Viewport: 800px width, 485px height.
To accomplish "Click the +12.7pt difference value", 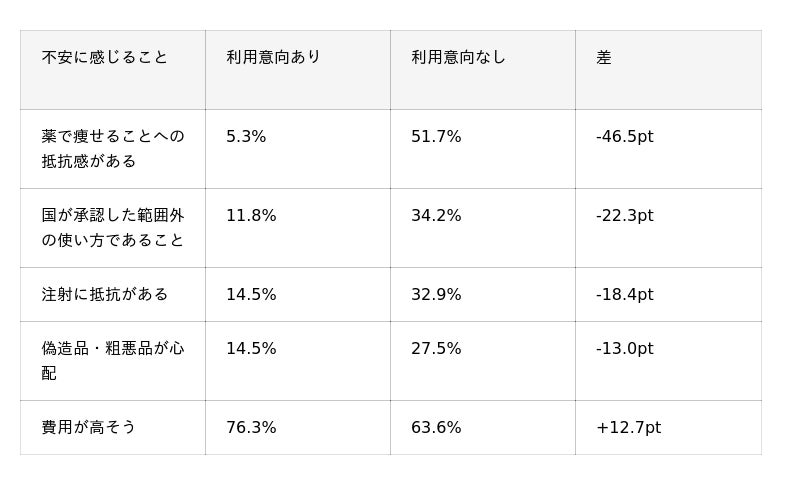I will click(x=629, y=427).
